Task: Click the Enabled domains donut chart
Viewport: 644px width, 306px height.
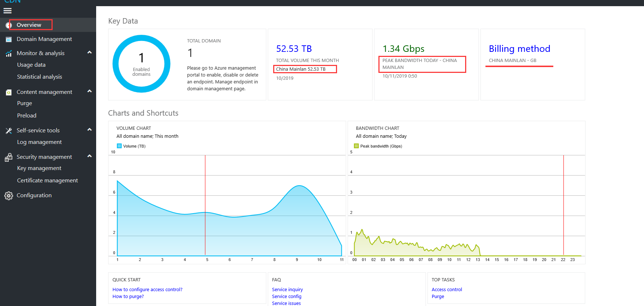Action: click(x=141, y=64)
